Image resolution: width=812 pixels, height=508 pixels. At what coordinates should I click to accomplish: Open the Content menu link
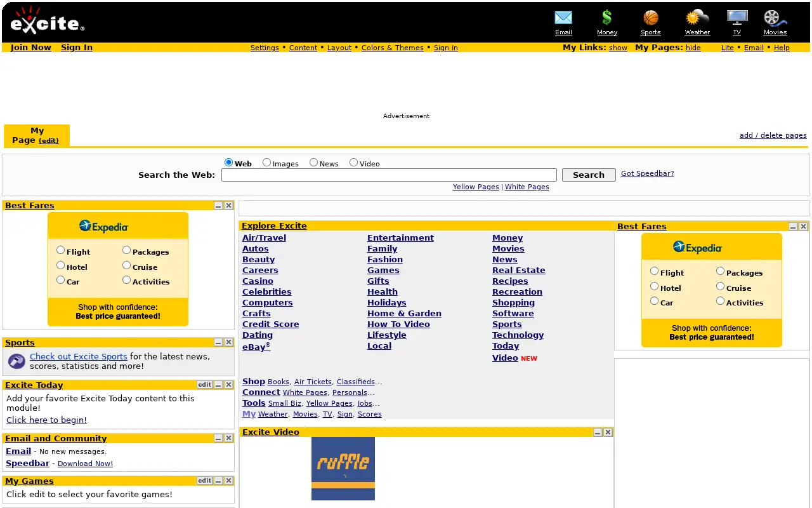(x=303, y=48)
